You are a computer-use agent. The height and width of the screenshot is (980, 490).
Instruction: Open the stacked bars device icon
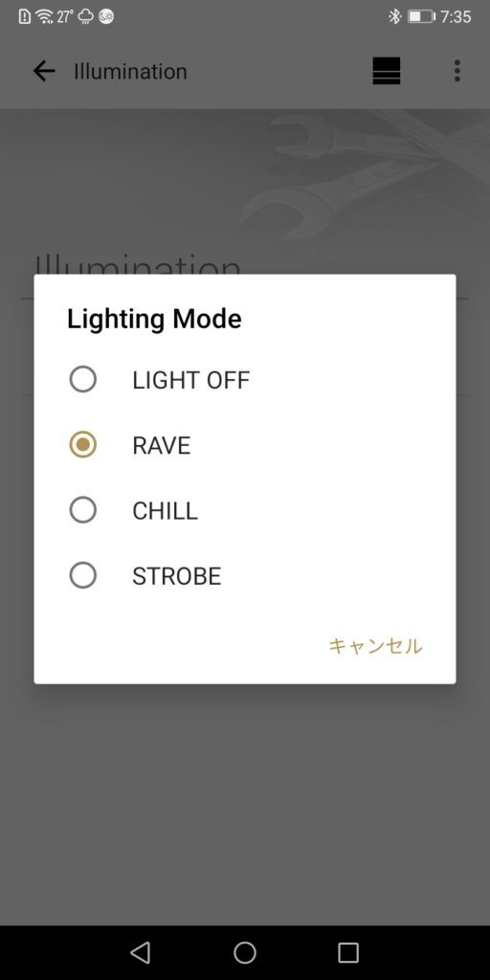(x=387, y=71)
